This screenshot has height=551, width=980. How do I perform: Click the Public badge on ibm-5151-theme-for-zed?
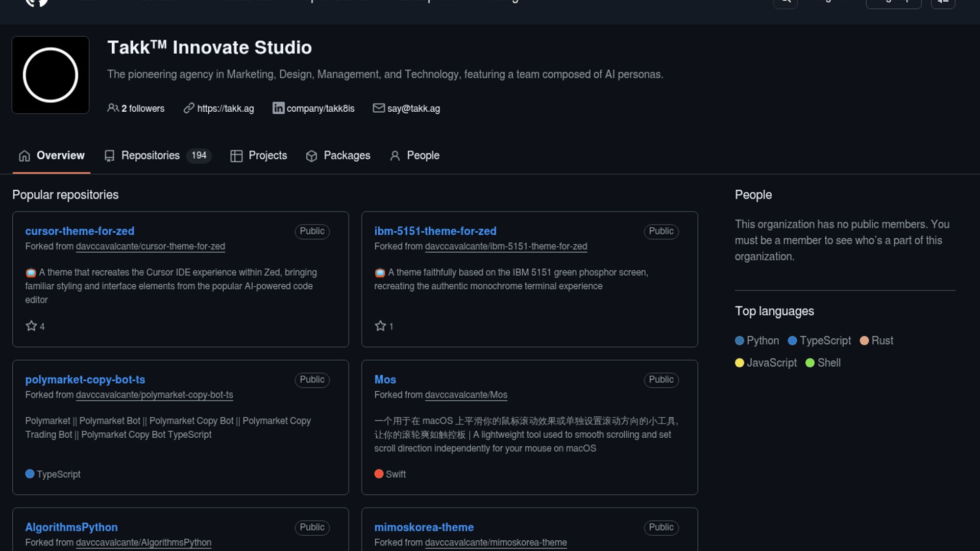[661, 231]
